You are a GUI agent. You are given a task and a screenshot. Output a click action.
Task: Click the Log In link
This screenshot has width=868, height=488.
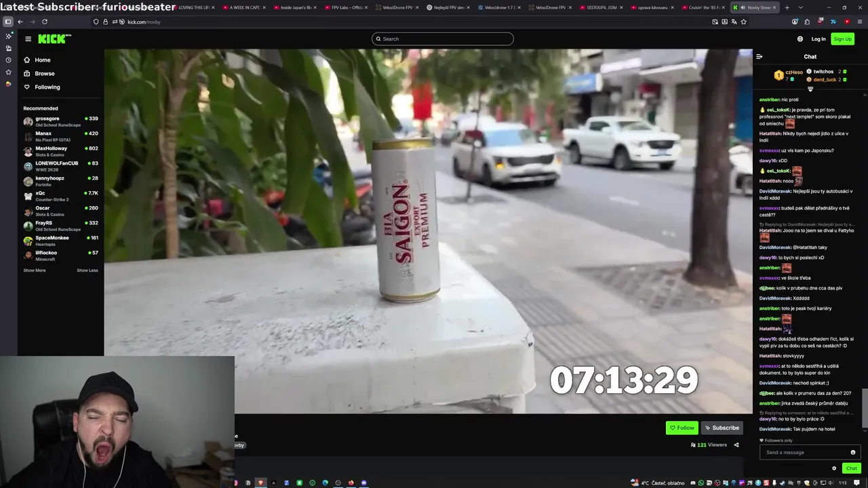[818, 39]
